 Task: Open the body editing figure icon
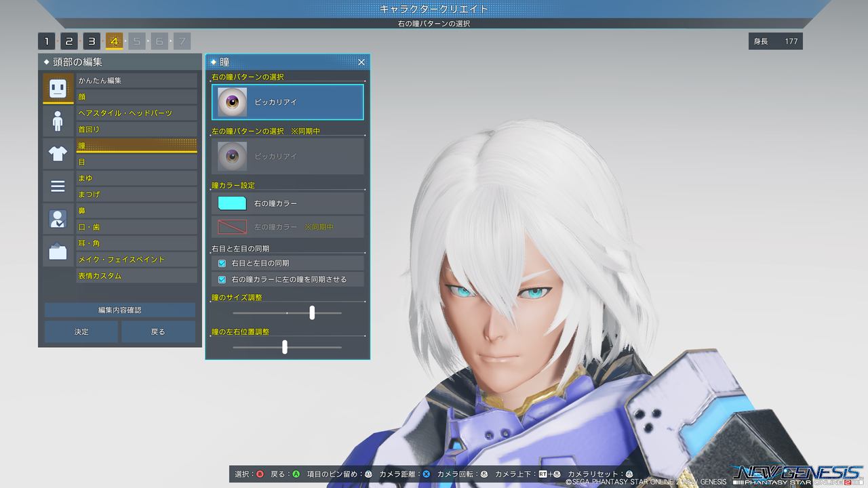tap(58, 121)
